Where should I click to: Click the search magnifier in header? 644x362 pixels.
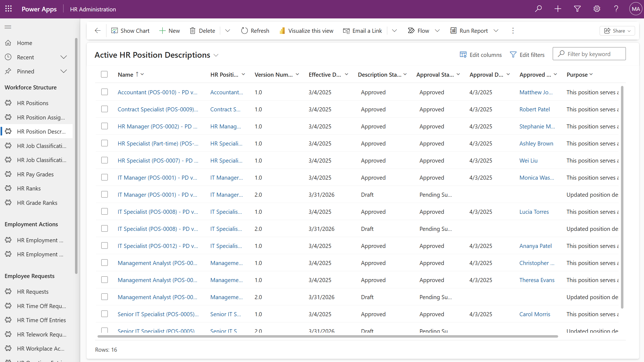pos(538,9)
